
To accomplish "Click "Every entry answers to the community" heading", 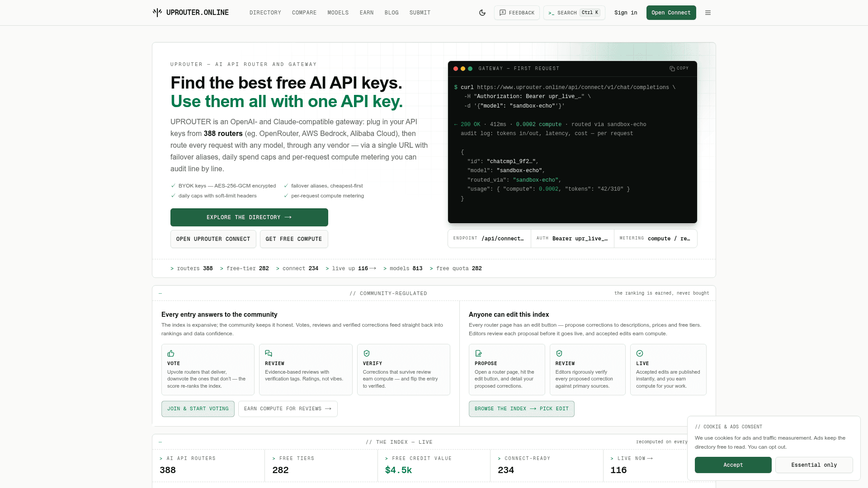I will point(219,314).
